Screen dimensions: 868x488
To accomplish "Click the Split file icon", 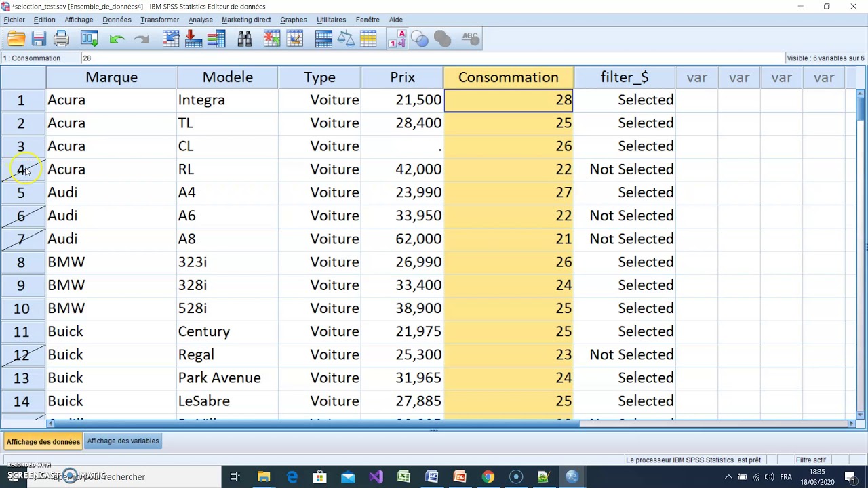I will (x=323, y=39).
